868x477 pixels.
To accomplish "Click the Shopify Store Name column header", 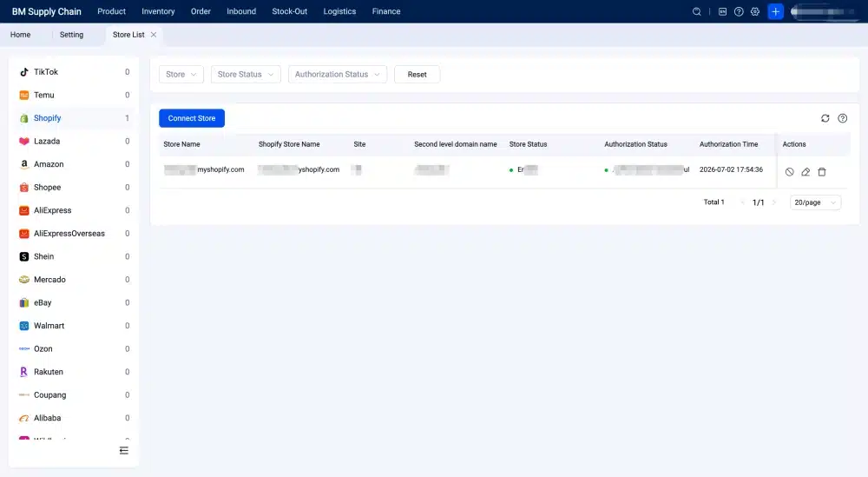I will 289,144.
